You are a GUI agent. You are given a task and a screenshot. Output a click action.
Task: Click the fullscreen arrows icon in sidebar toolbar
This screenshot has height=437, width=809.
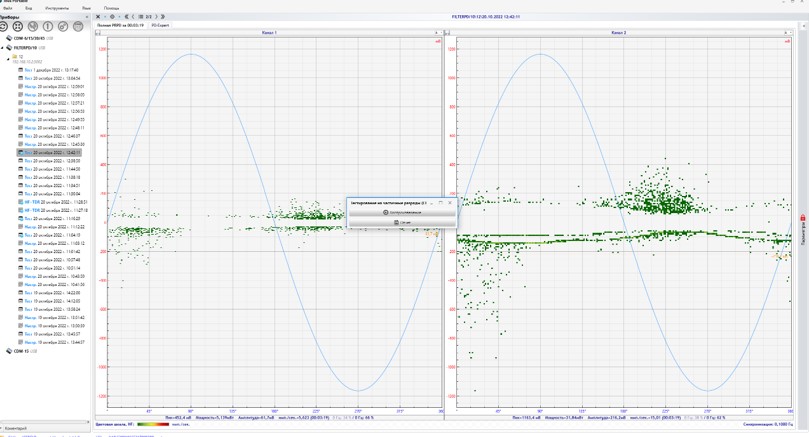pos(18,26)
